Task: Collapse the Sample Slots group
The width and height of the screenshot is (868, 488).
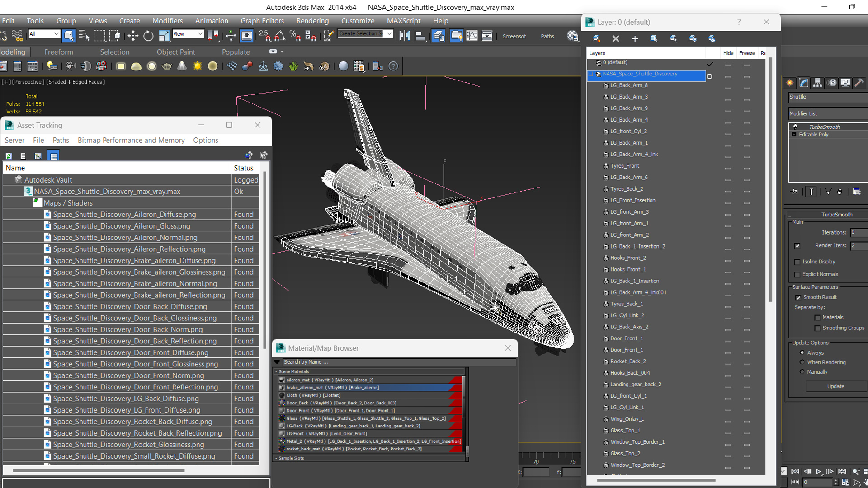Action: [276, 458]
